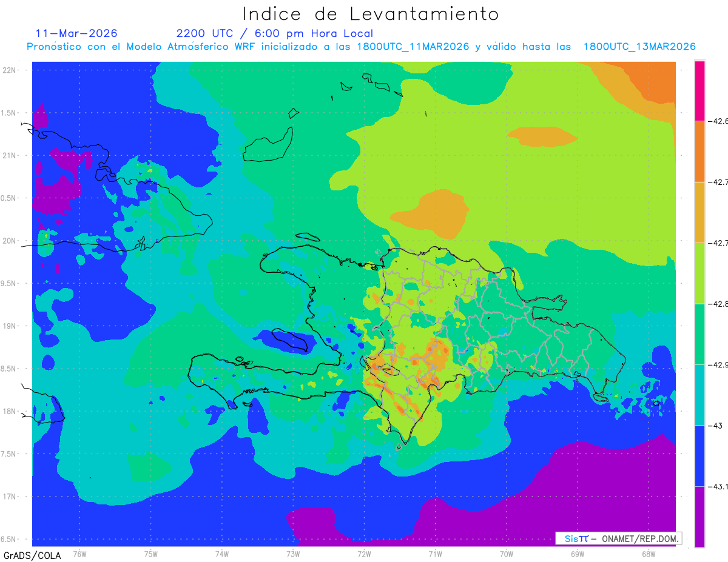The height and width of the screenshot is (562, 728).
Task: Choose the cyan legend color bar segment
Action: point(699,395)
